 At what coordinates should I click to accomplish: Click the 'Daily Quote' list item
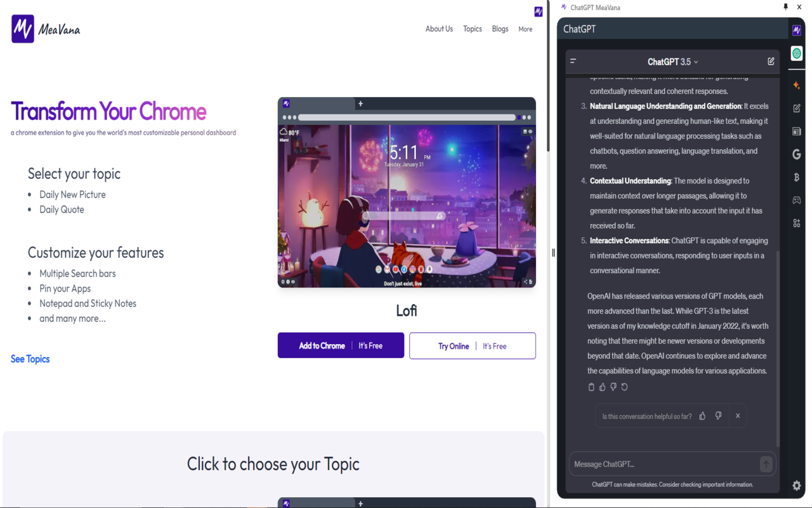click(x=62, y=210)
